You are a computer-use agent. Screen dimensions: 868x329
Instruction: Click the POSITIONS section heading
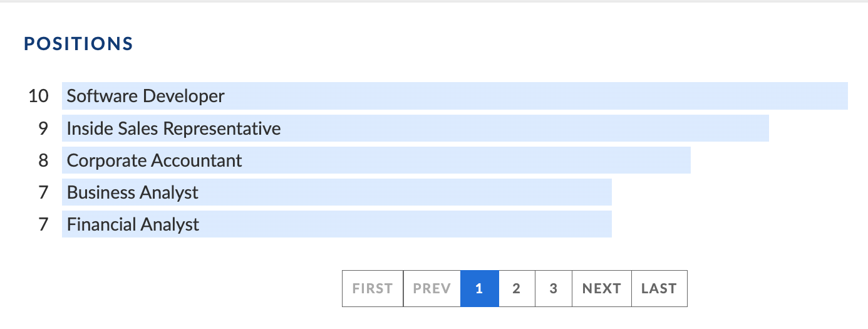pyautogui.click(x=78, y=44)
